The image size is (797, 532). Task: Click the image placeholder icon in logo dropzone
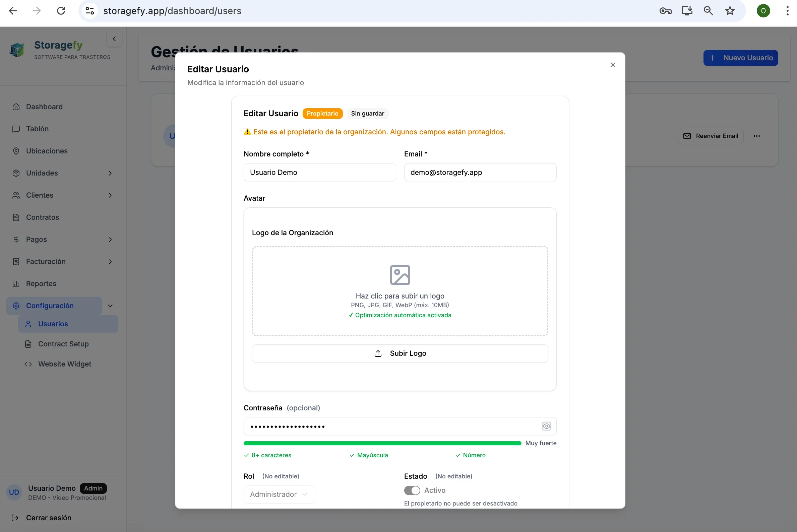tap(400, 275)
